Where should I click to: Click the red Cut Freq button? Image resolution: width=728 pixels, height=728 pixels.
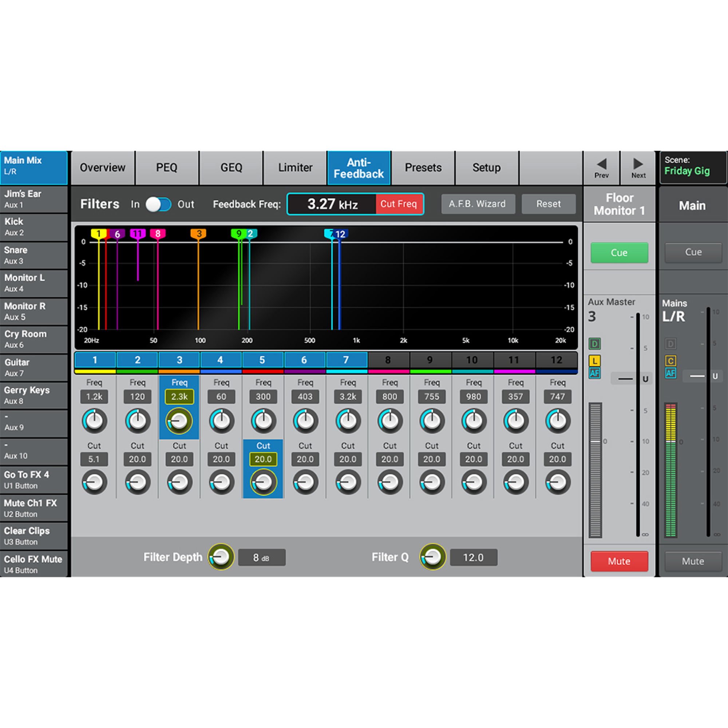pos(399,204)
